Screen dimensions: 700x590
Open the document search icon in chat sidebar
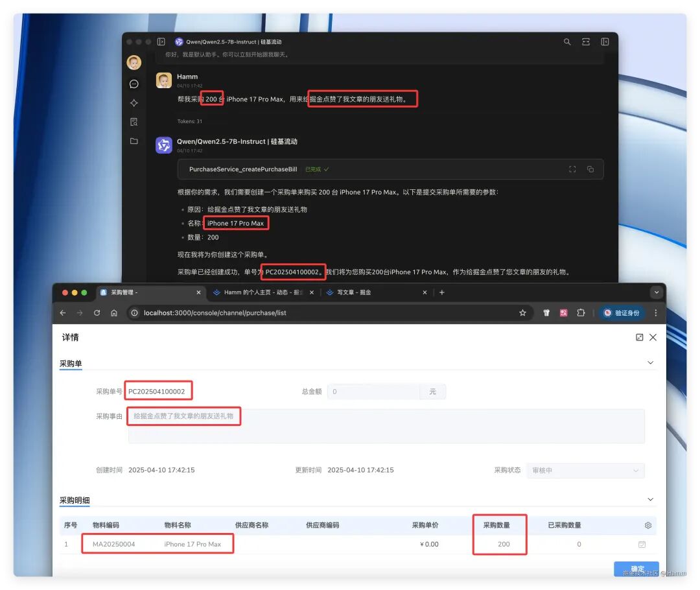point(134,122)
